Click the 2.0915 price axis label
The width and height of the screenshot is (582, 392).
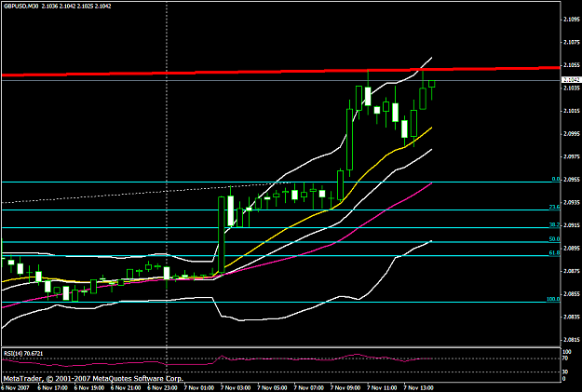[572, 225]
